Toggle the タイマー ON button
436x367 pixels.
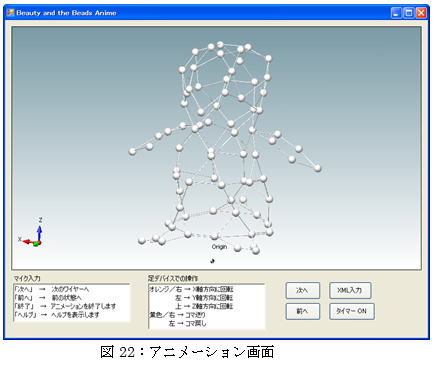352,311
